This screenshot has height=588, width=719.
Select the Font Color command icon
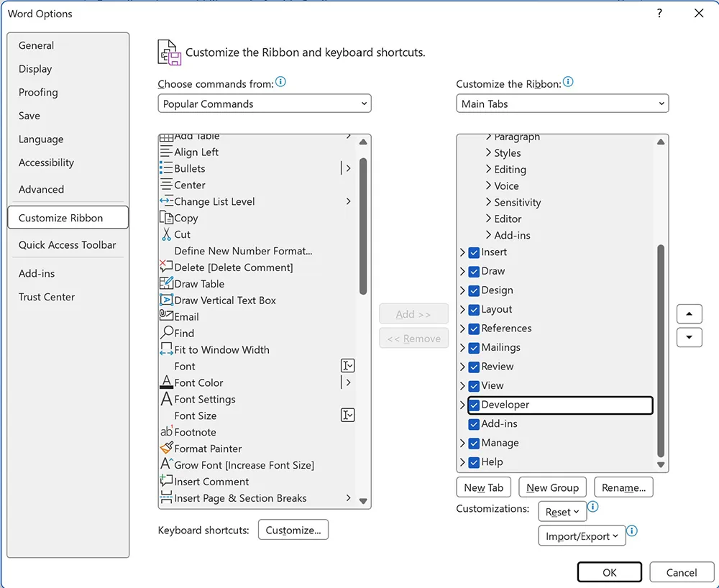click(x=166, y=382)
